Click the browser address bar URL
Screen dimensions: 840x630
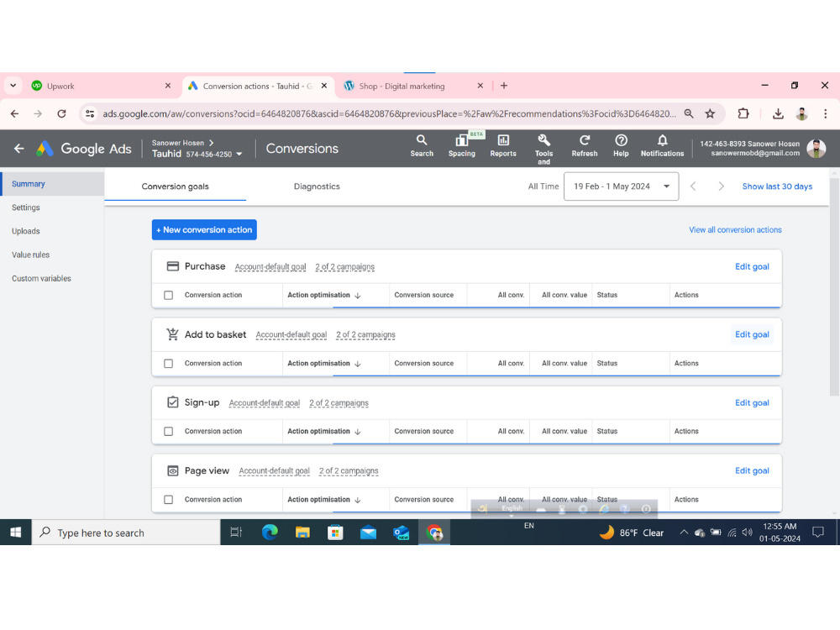389,113
